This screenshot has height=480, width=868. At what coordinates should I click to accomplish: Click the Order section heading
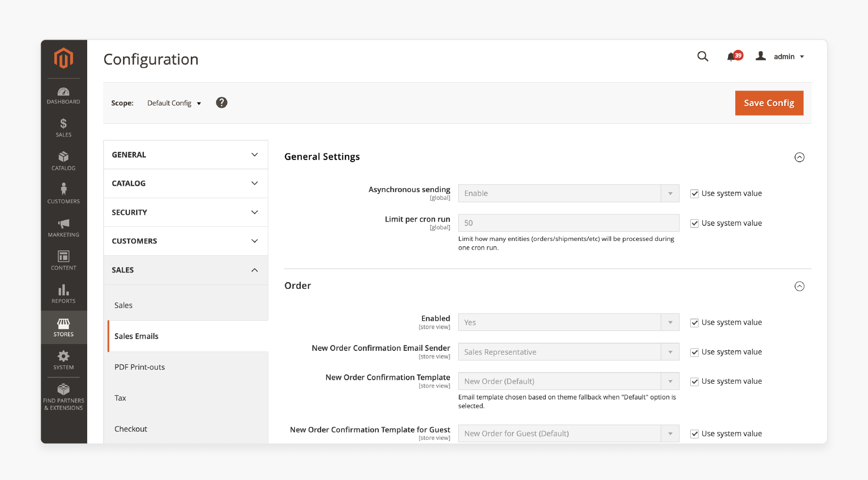(297, 285)
